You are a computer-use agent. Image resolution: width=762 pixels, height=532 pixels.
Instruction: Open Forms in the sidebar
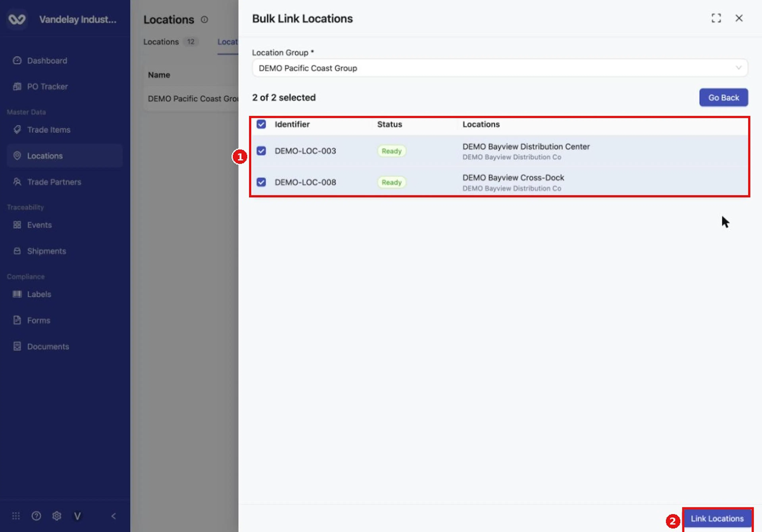65,320
